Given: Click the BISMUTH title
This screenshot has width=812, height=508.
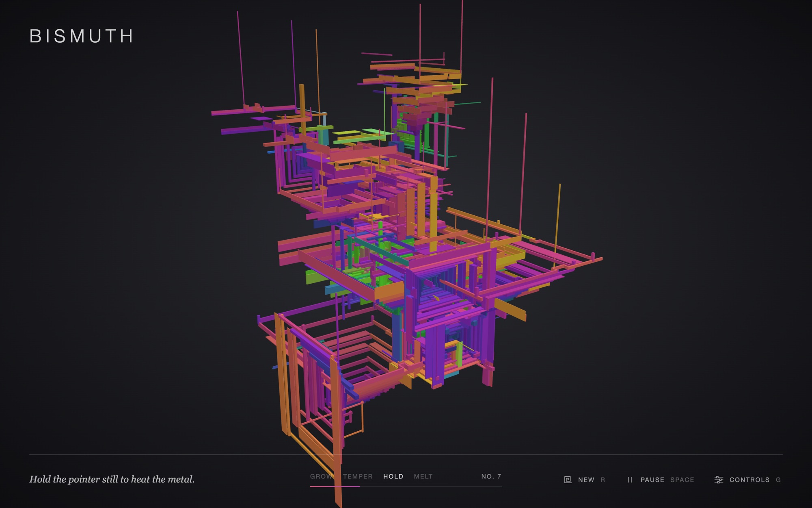Looking at the screenshot, I should click(81, 36).
